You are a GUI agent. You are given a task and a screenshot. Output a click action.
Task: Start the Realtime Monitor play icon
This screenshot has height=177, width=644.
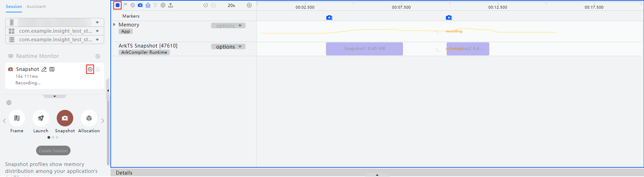point(98,56)
